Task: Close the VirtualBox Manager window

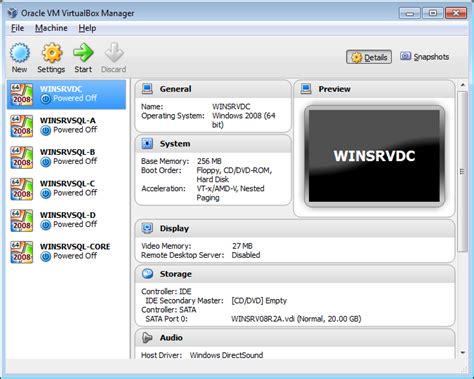Action: tap(456, 13)
